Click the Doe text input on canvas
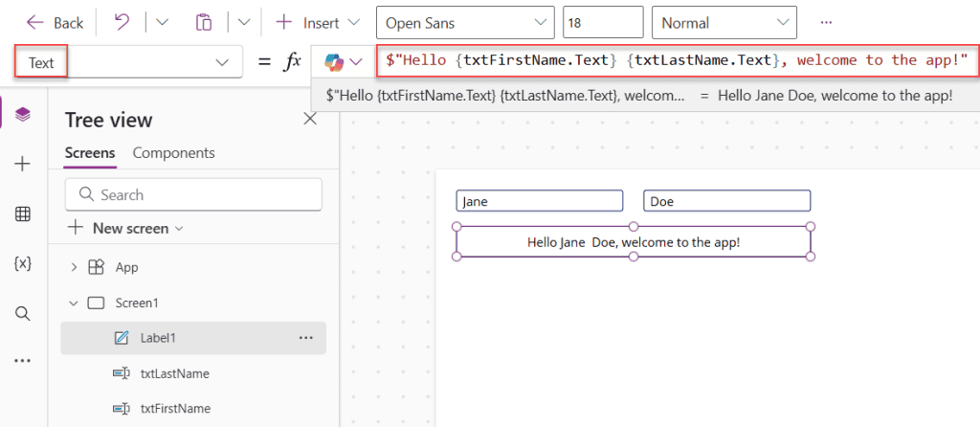Viewport: 980px width, 427px height. click(x=727, y=201)
